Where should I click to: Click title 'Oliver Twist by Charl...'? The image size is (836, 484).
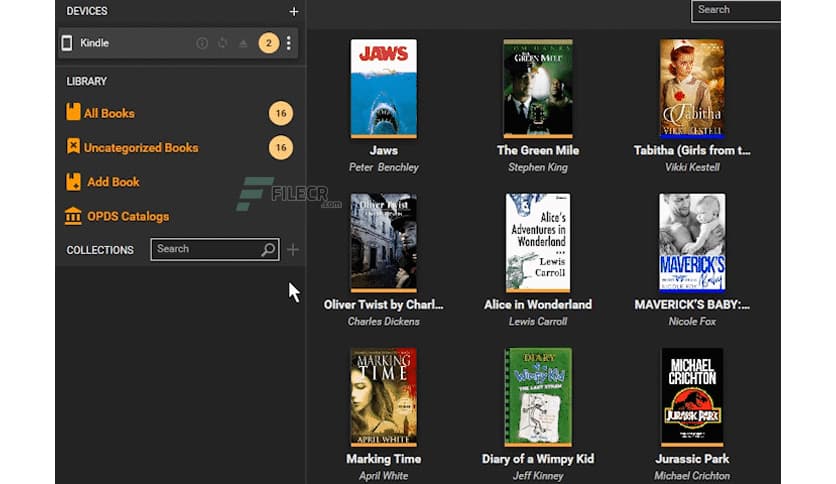(x=384, y=305)
